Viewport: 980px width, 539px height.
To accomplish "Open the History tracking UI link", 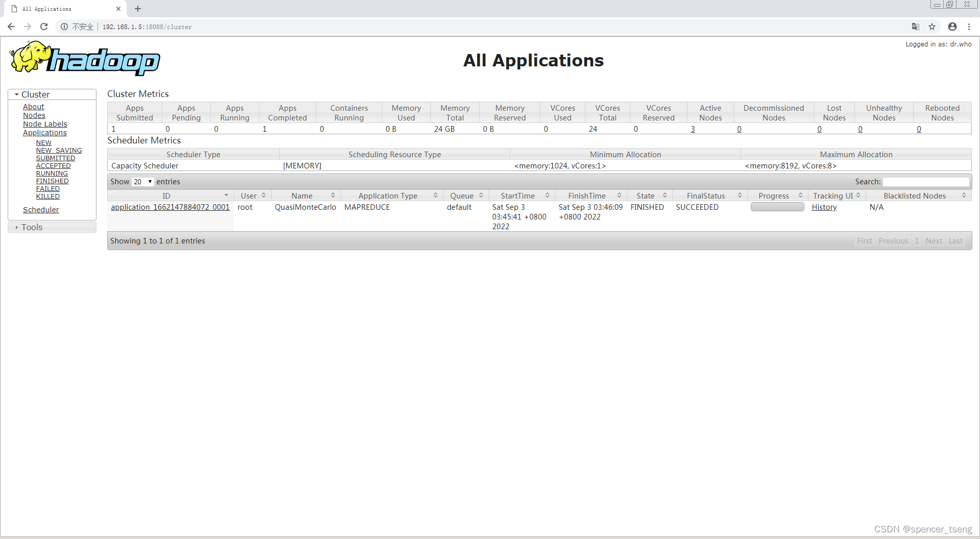I will (824, 207).
